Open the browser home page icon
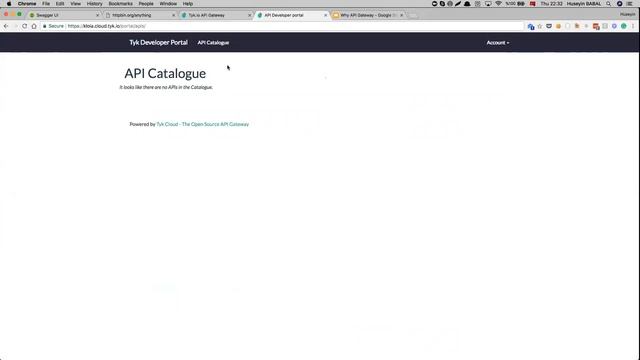The image size is (640, 360). click(34, 26)
